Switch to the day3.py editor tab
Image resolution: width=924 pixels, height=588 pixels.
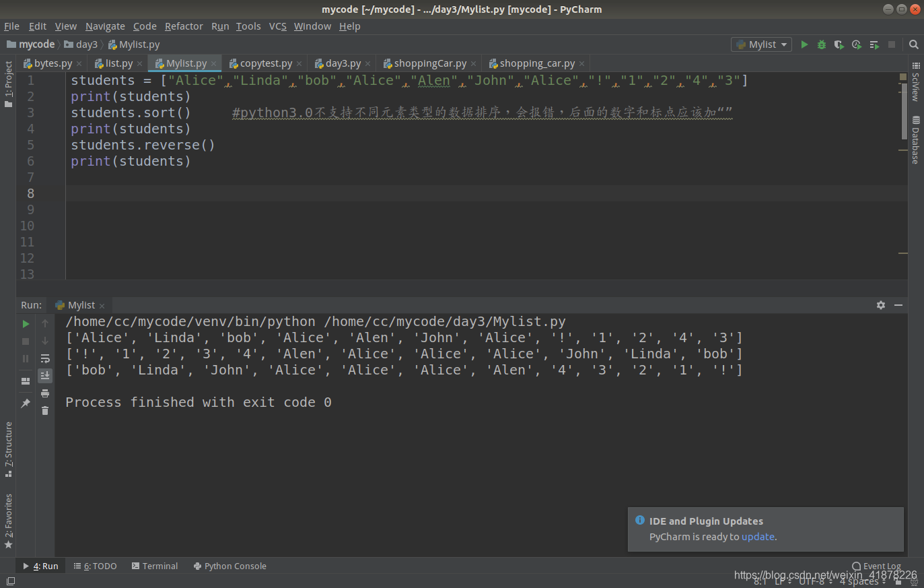point(343,63)
